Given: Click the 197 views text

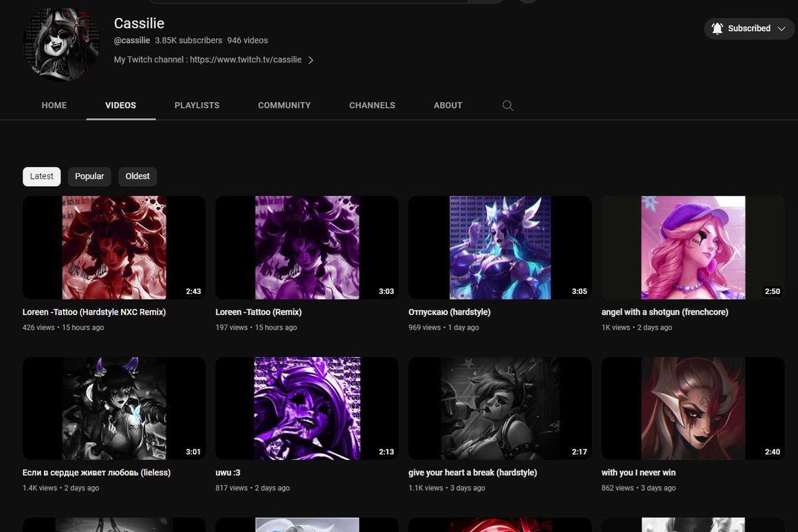Looking at the screenshot, I should [x=231, y=328].
